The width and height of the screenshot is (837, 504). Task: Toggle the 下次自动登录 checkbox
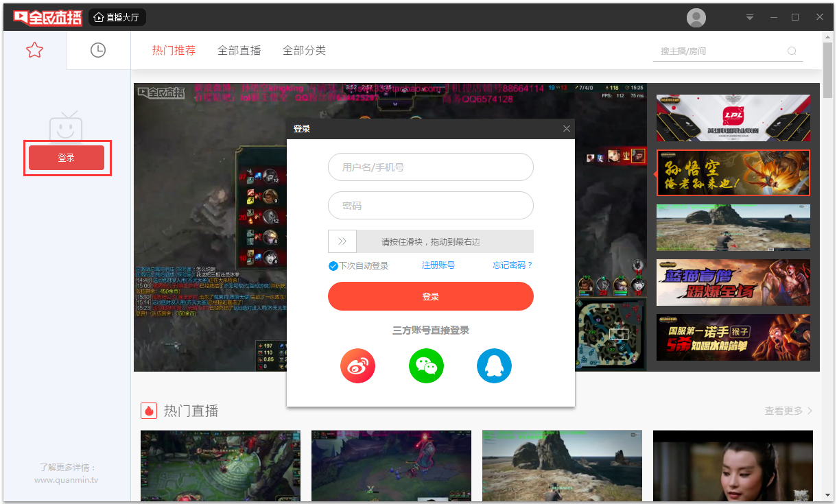pos(333,266)
